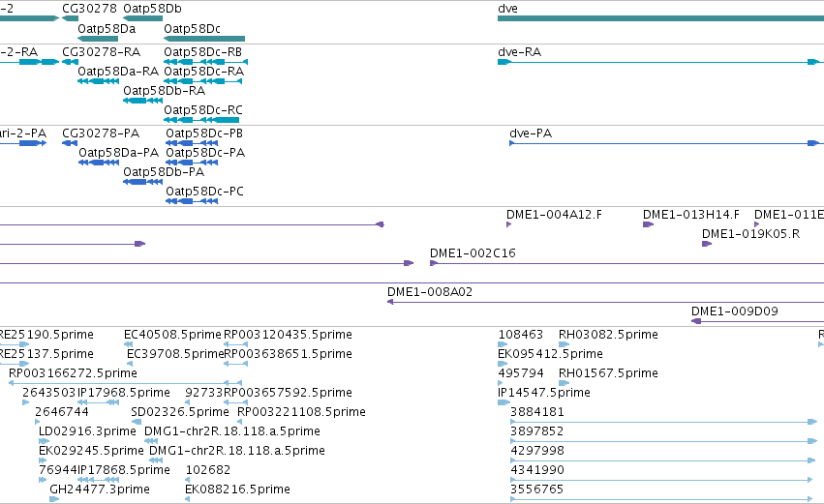This screenshot has width=824, height=504.
Task: Select the dve gene bar
Action: pos(660,18)
